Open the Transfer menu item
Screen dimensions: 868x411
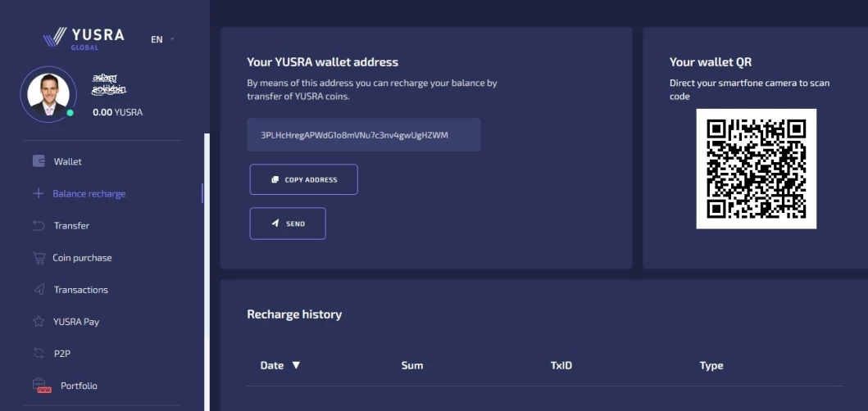pyautogui.click(x=71, y=226)
